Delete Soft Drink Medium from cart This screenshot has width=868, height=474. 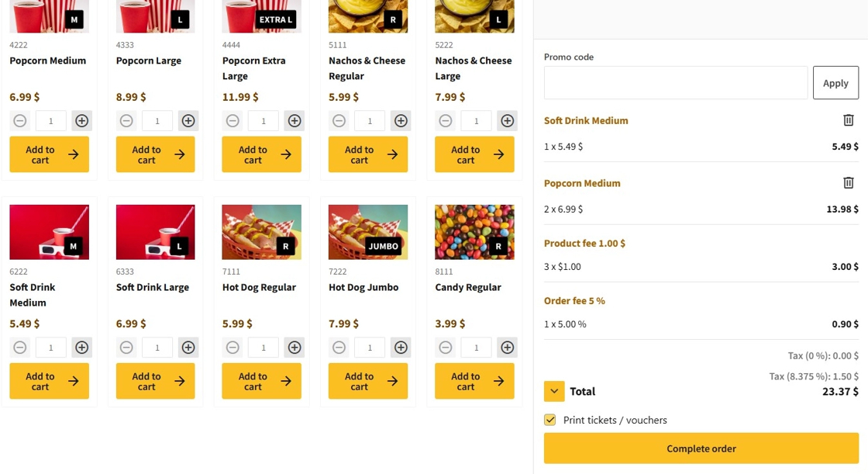coord(848,120)
